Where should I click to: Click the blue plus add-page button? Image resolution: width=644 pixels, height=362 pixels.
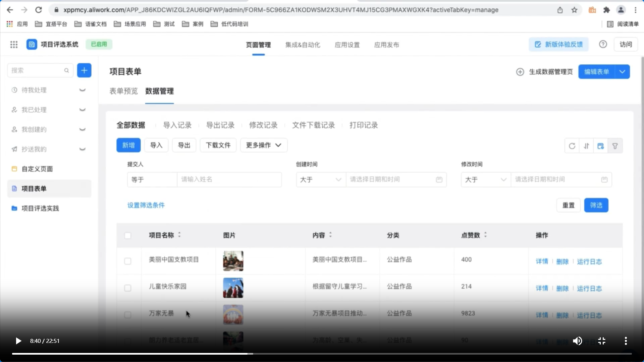point(84,70)
